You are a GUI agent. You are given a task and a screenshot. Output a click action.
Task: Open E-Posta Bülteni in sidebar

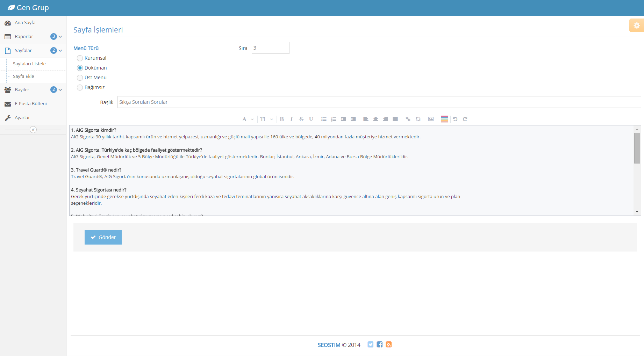tap(33, 104)
